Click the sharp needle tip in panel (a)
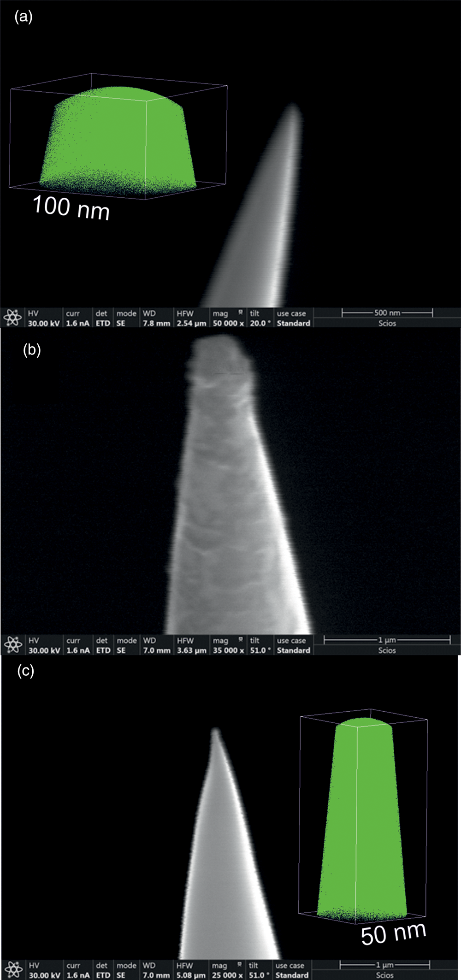Screen dimensions: 461x980 point(293,111)
